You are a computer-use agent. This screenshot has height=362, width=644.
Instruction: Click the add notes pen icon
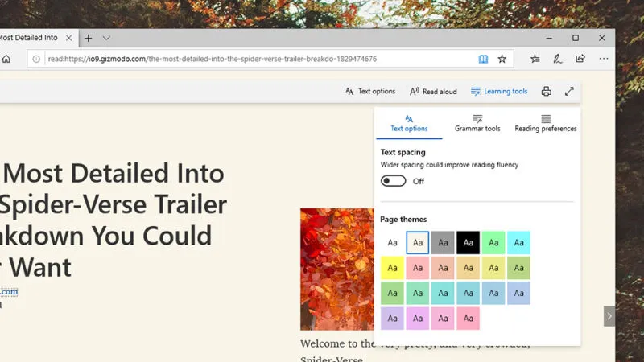click(558, 59)
